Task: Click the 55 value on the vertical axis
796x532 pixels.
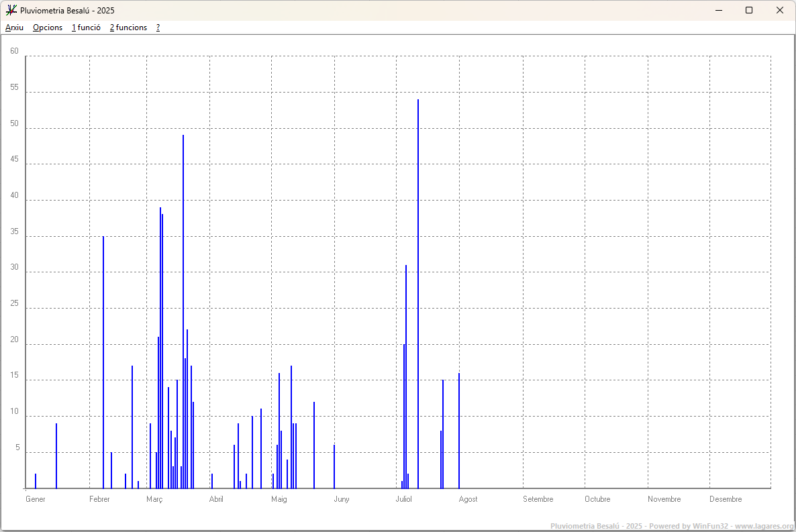Action: (14, 87)
